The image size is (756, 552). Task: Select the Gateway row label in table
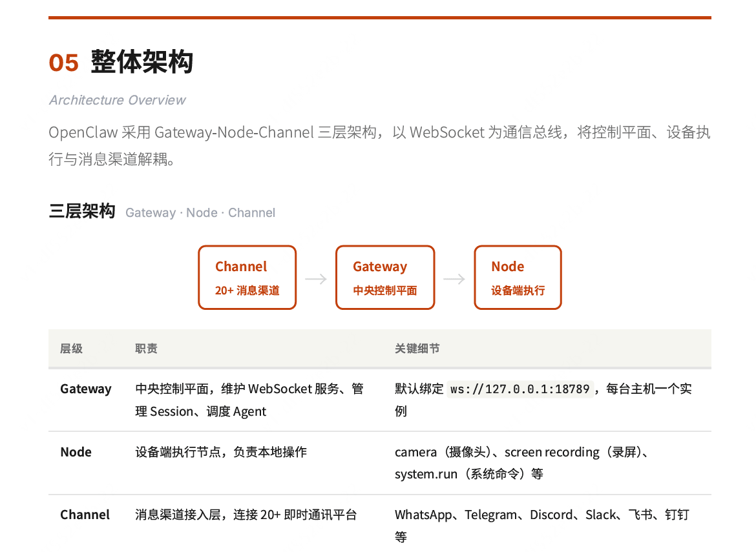[86, 389]
